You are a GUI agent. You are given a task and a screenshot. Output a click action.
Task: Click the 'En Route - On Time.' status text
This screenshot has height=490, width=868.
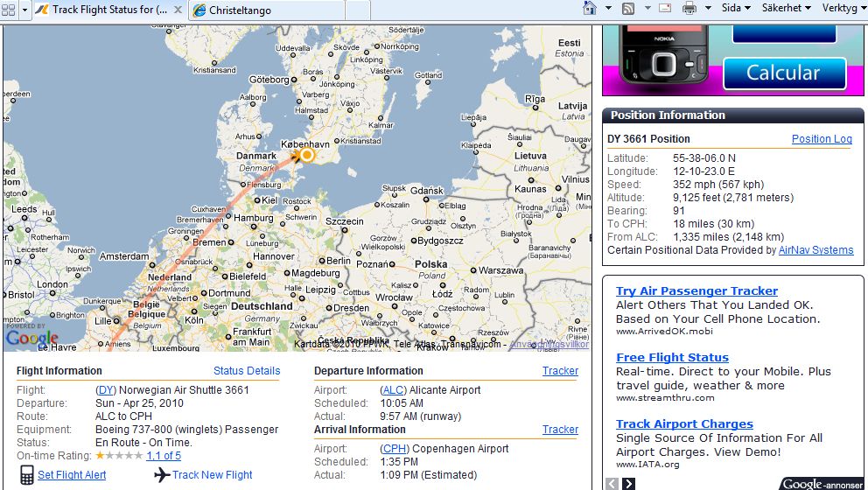click(143, 443)
